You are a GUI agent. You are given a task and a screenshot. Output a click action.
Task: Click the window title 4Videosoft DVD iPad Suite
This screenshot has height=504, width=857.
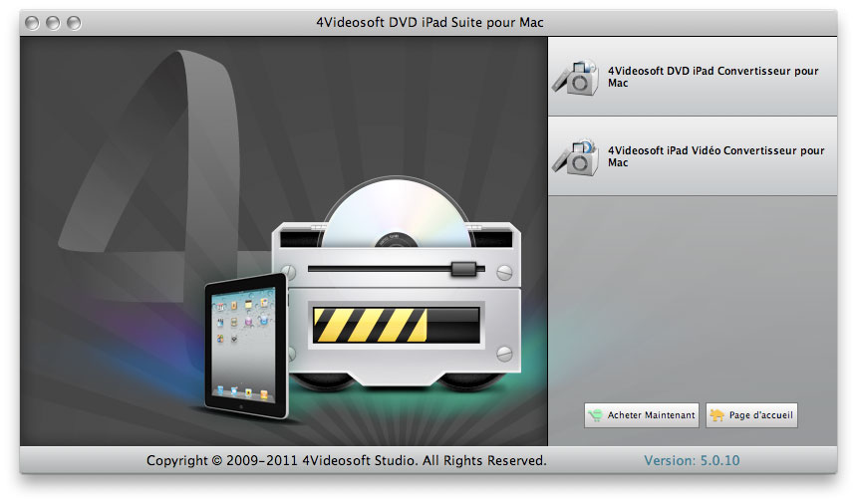point(428,22)
